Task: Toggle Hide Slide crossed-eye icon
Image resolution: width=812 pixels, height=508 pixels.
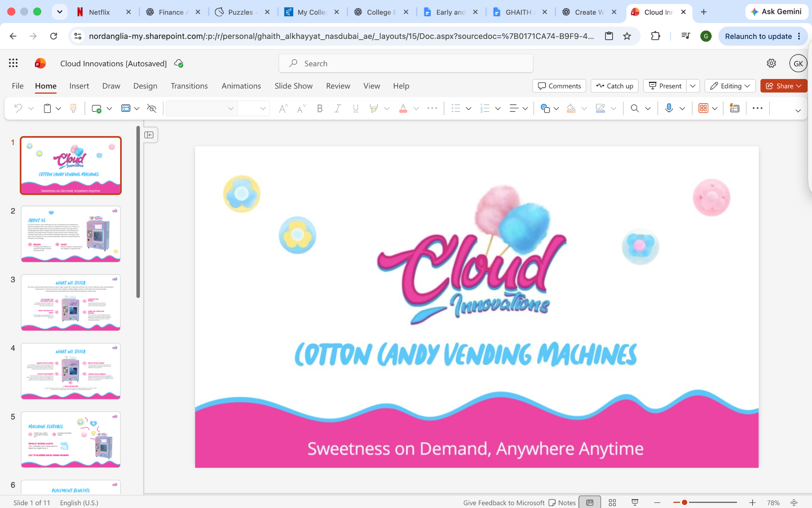Action: click(151, 108)
